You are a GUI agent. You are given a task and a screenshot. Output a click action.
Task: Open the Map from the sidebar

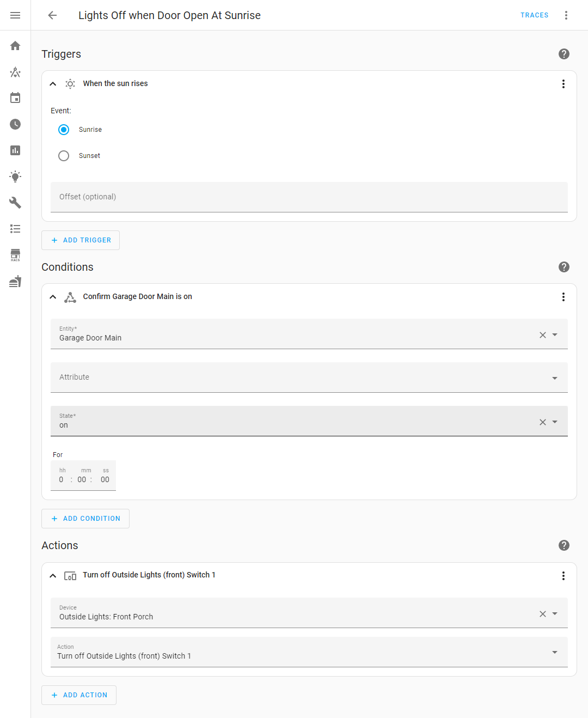[x=15, y=72]
